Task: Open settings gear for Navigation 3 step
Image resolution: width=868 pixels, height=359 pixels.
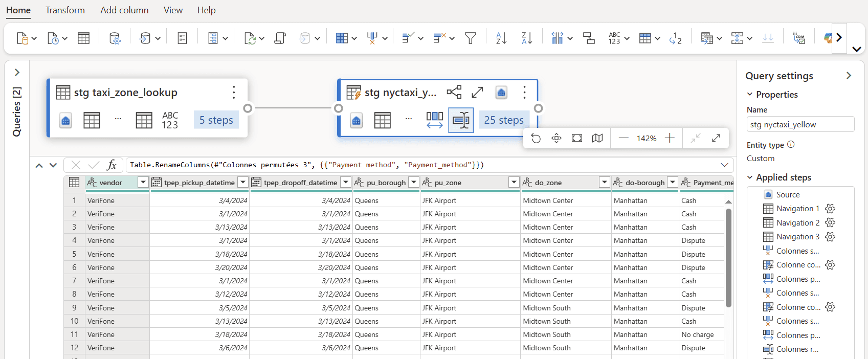Action: (x=830, y=237)
